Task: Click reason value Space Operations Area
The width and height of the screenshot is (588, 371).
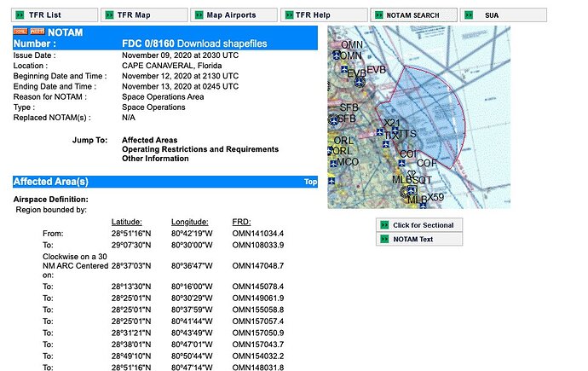Action: point(163,96)
